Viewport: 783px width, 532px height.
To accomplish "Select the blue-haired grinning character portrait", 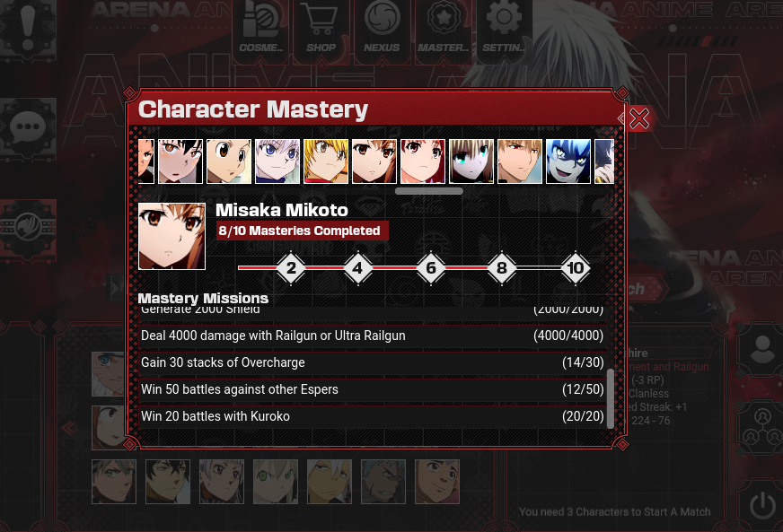I will (x=567, y=161).
